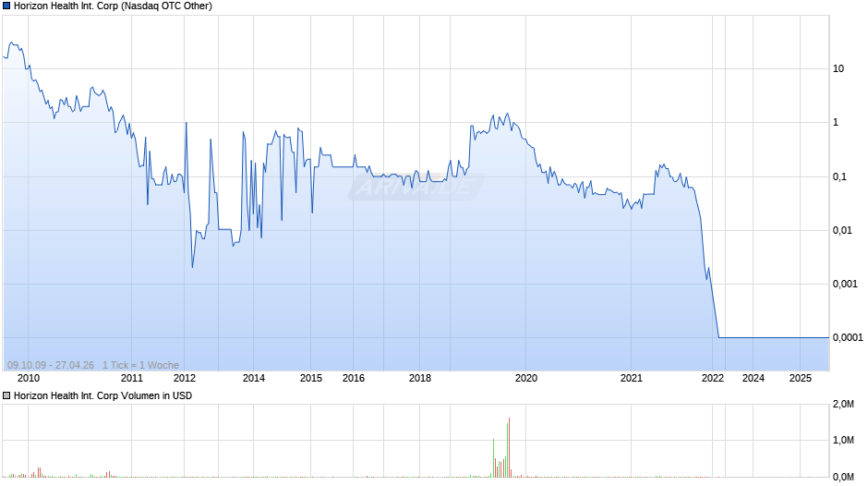Click the x-axis year label 2024
Image resolution: width=868 pixels, height=486 pixels.
click(753, 378)
